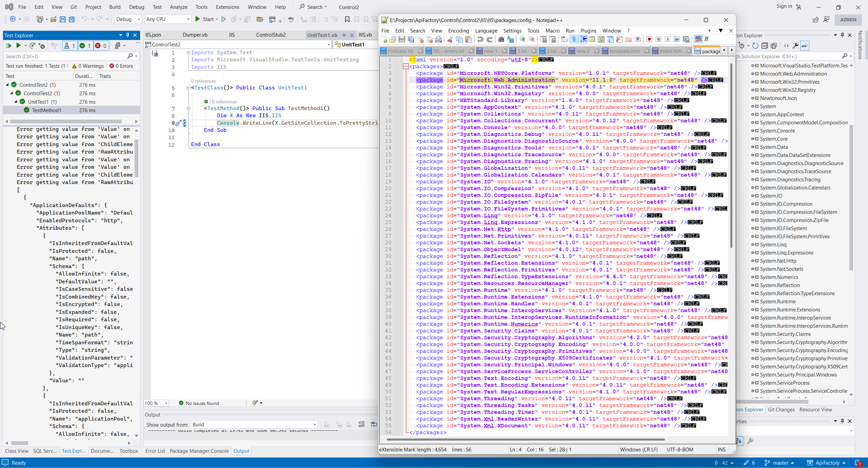
Task: Open Show output from Build dropdown
Action: [254, 425]
